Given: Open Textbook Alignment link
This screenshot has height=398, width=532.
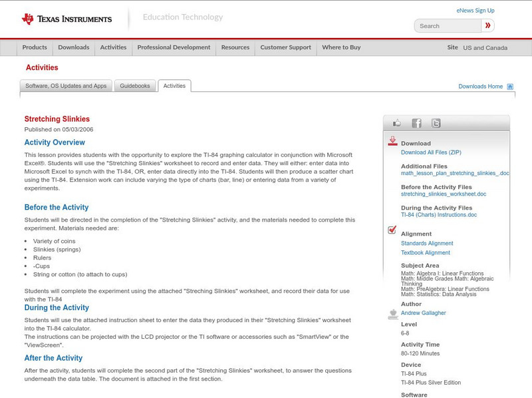Looking at the screenshot, I should pyautogui.click(x=426, y=253).
